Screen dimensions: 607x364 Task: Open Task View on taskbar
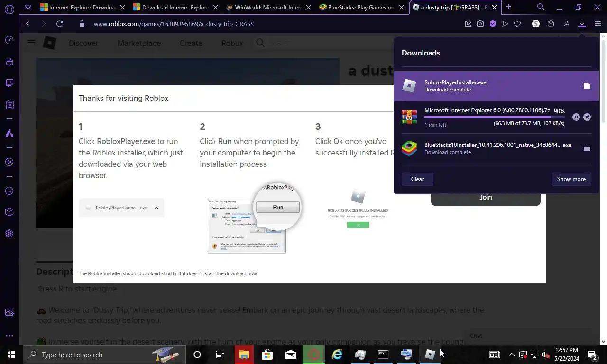point(220,355)
